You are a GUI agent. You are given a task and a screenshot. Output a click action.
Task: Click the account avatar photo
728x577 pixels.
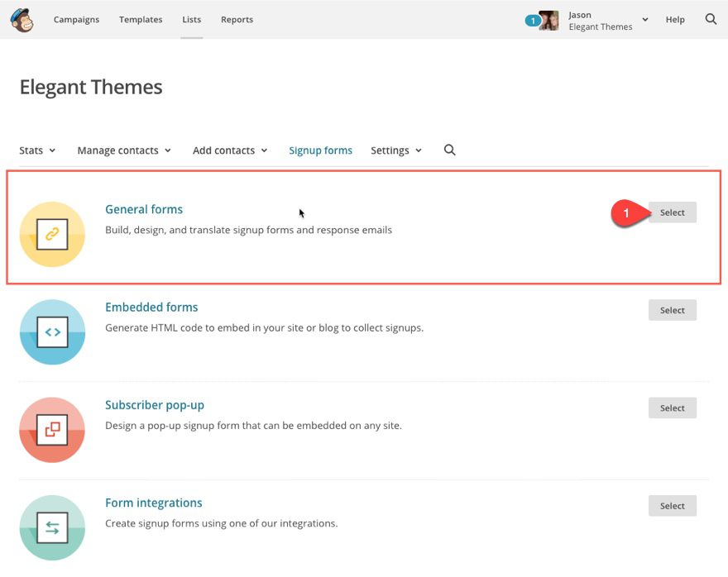coord(548,21)
